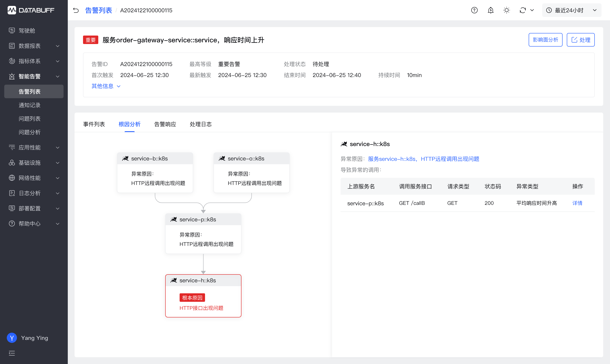Select the service-o::k8s topology node card
The width and height of the screenshot is (610, 364).
tap(252, 173)
